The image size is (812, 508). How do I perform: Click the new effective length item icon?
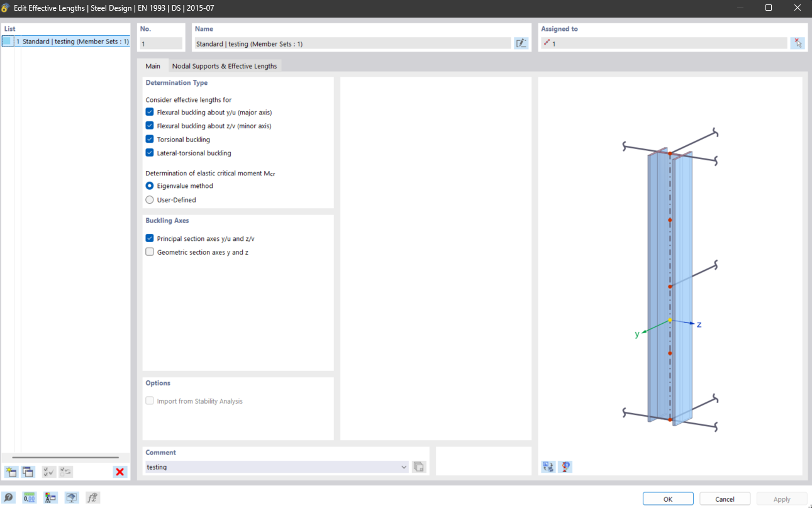point(11,472)
